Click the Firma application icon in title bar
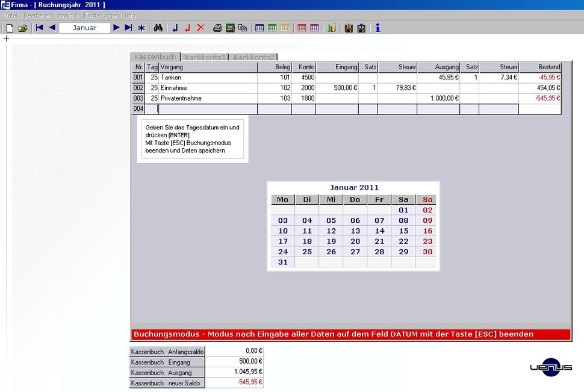Screen dimensions: 584x392 [x=5, y=5]
